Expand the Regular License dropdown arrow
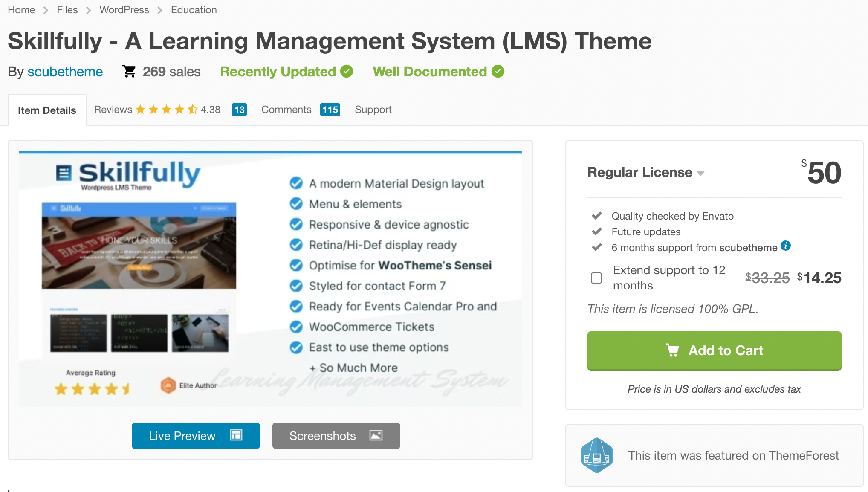 pos(700,173)
